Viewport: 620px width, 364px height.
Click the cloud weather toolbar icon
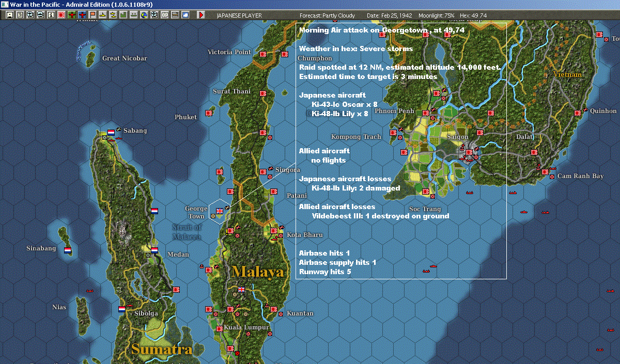[x=185, y=15]
